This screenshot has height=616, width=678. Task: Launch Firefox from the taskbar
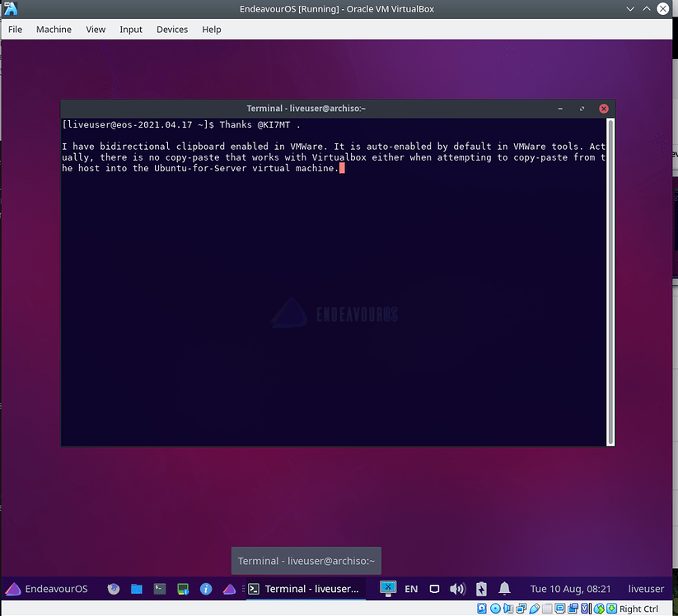[113, 589]
